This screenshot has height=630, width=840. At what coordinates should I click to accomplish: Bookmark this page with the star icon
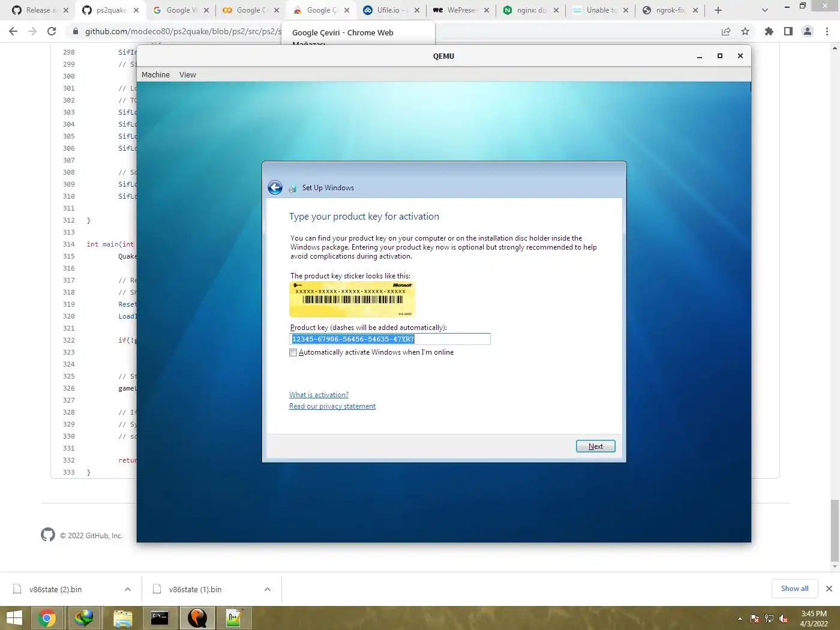point(745,31)
